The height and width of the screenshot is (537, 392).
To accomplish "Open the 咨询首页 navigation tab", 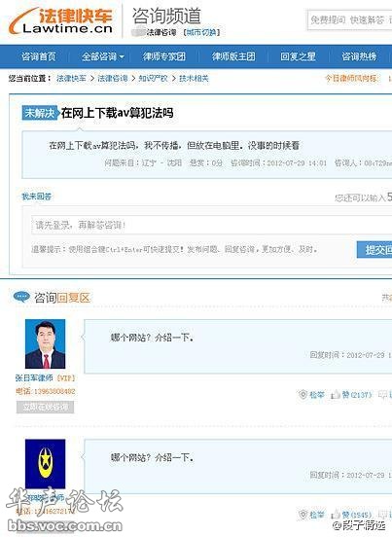I will (x=38, y=56).
